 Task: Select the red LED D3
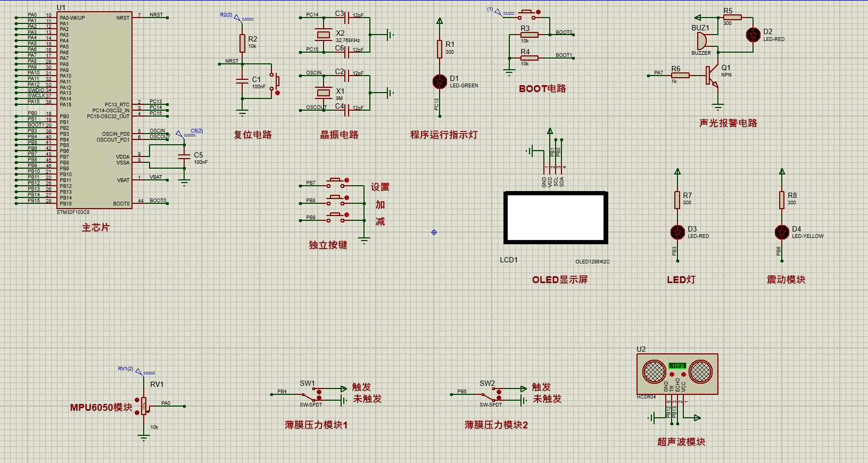[x=677, y=232]
